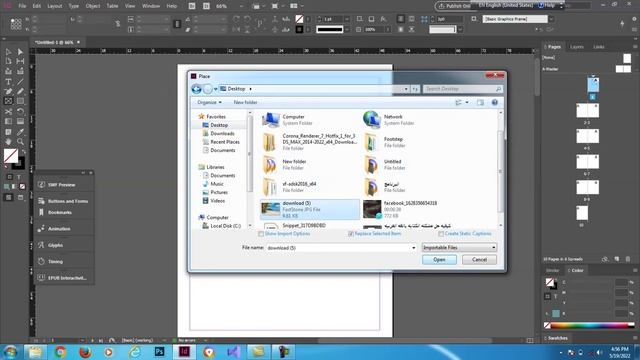640x360 pixels.
Task: Select the Zoom tool
Action: click(x=20, y=142)
